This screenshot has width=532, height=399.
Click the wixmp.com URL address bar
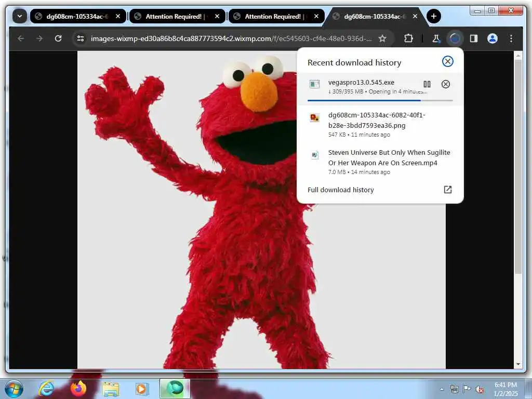[x=231, y=38]
